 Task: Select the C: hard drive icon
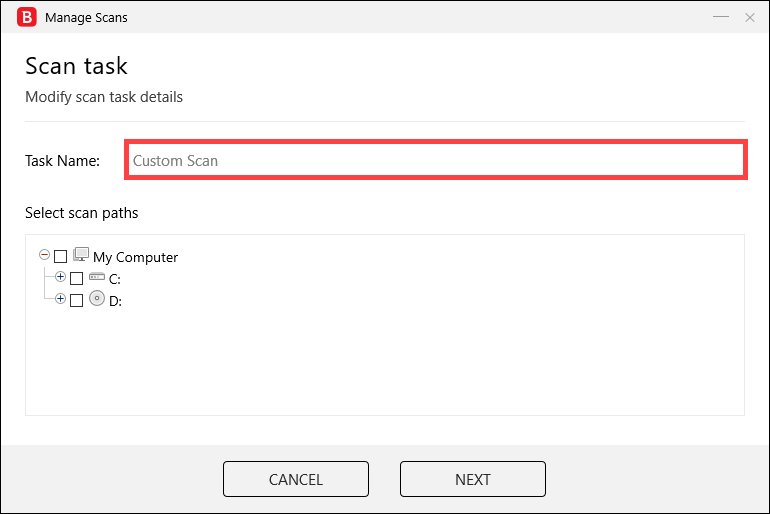[97, 277]
